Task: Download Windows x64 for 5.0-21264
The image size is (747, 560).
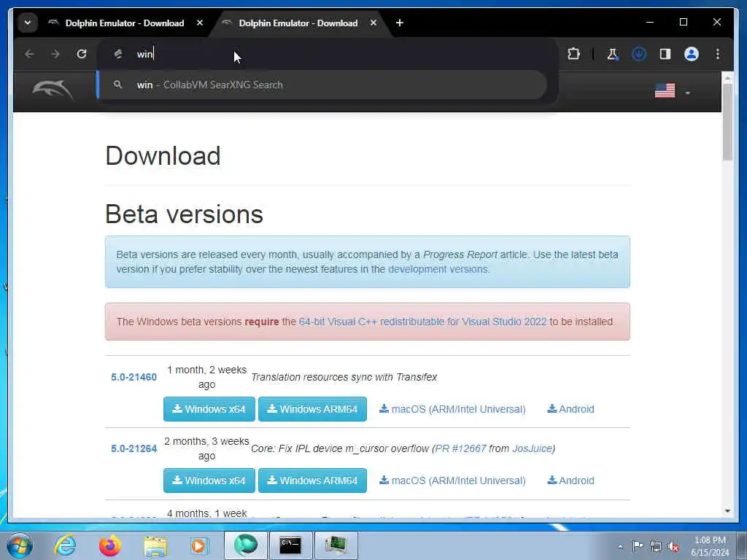Action: 209,481
